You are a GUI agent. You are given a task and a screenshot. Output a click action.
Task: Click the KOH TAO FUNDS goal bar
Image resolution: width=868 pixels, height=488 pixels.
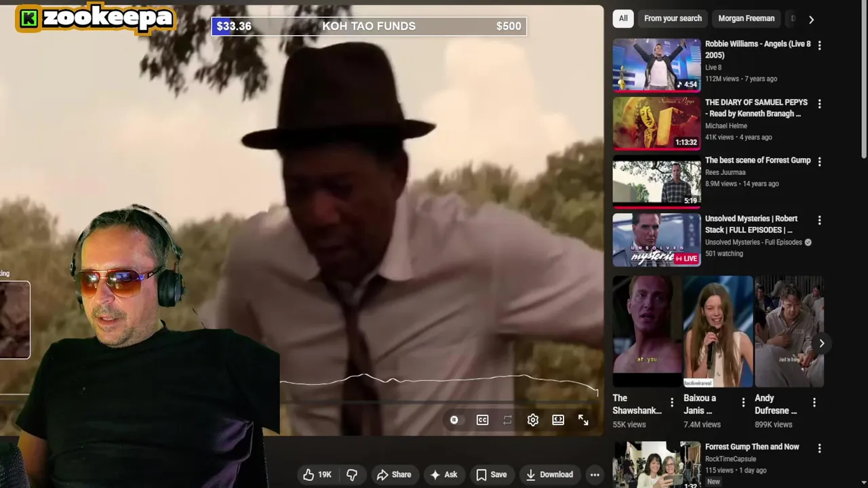point(369,26)
